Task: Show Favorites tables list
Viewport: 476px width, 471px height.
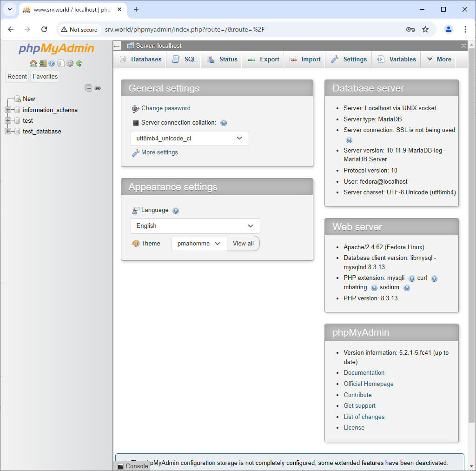Action: click(x=45, y=77)
